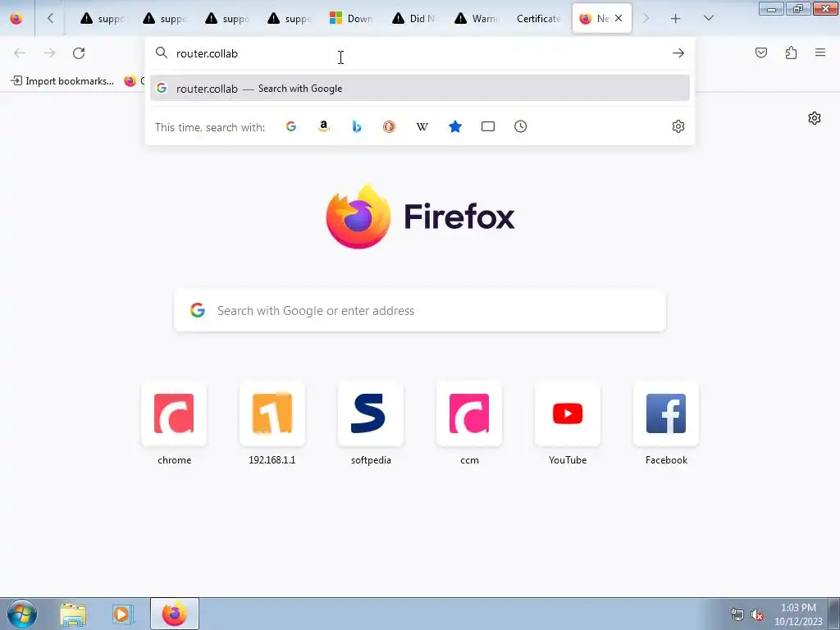Search in History using clock icon
Screen dimensions: 840x630
coord(521,126)
